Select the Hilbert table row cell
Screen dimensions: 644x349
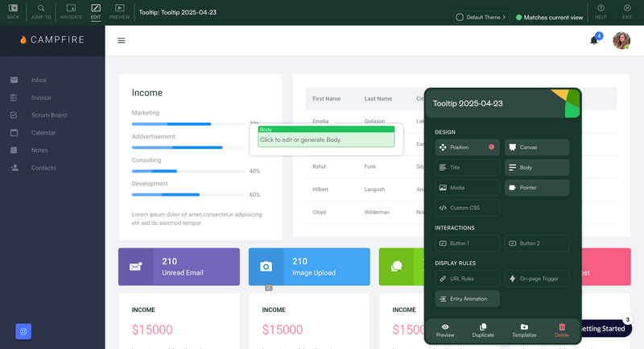[320, 189]
